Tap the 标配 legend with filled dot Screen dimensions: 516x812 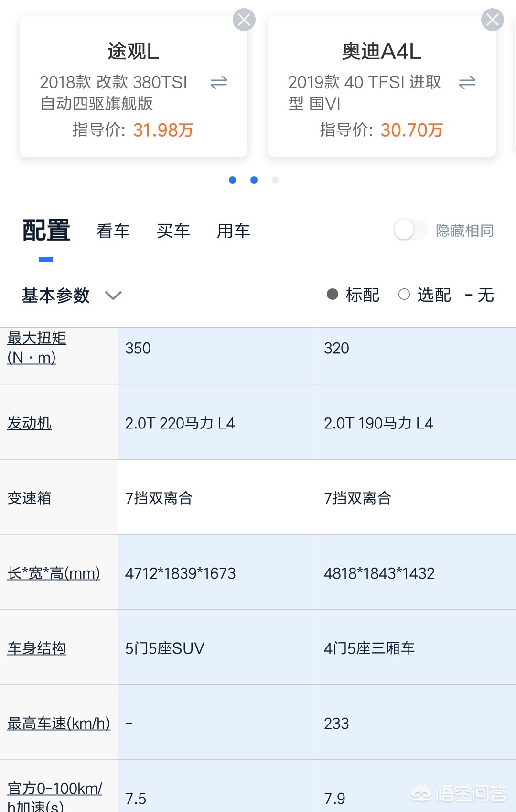tap(353, 295)
